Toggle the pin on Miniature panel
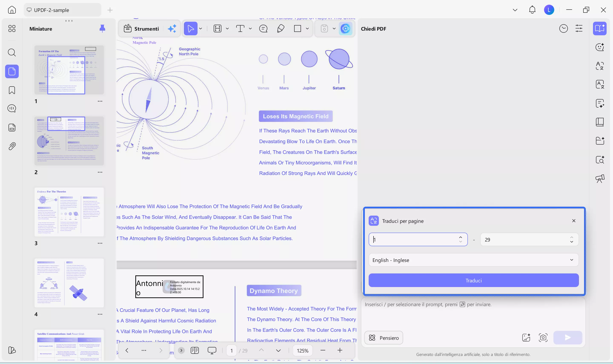Screen dimensions: 613x364 point(102,29)
